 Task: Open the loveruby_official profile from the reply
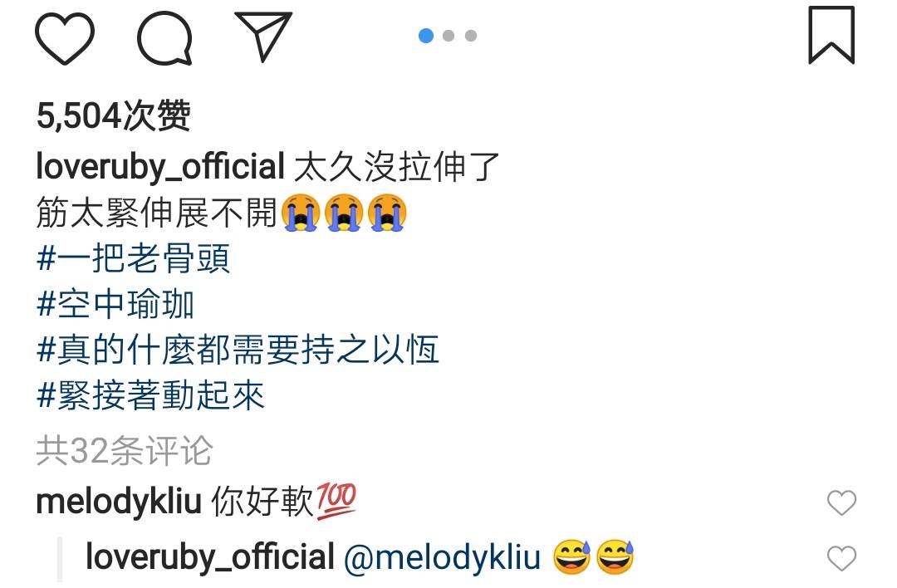[210, 557]
